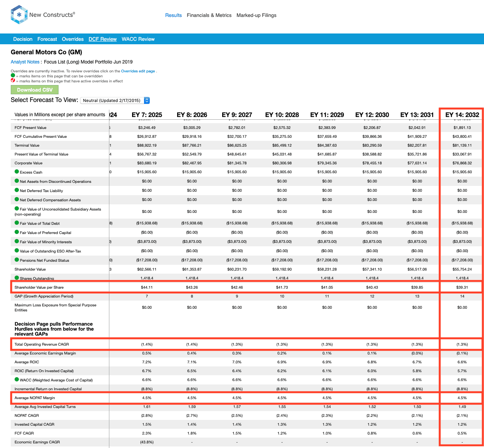Go to Financials & Metrics

point(209,15)
